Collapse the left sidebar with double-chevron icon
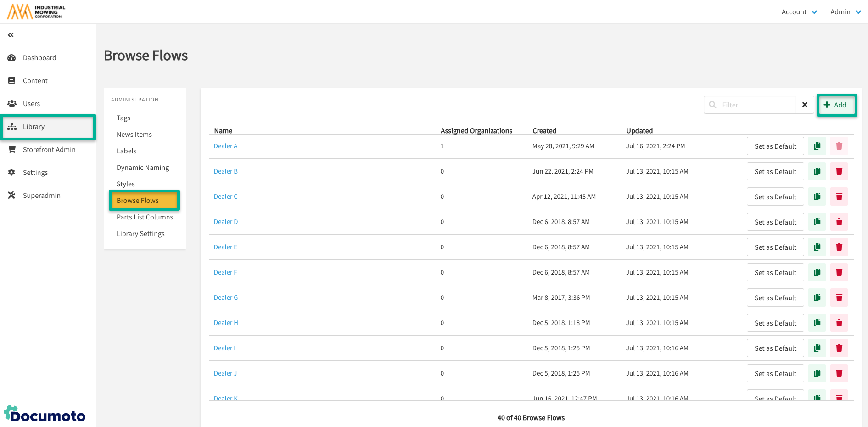Image resolution: width=868 pixels, height=427 pixels. point(11,35)
